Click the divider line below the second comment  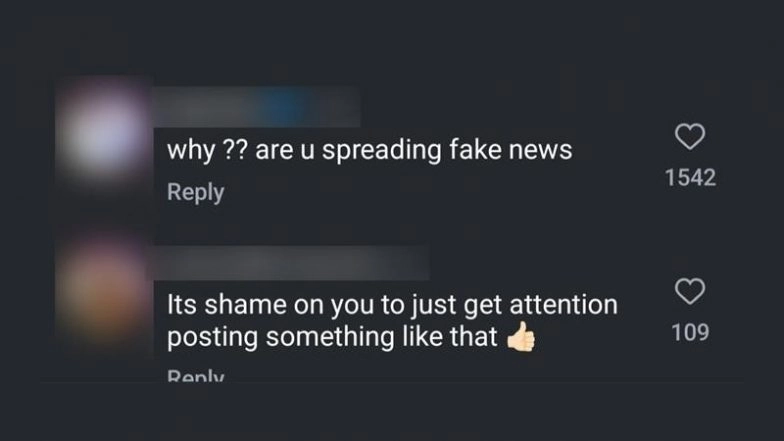point(392,382)
